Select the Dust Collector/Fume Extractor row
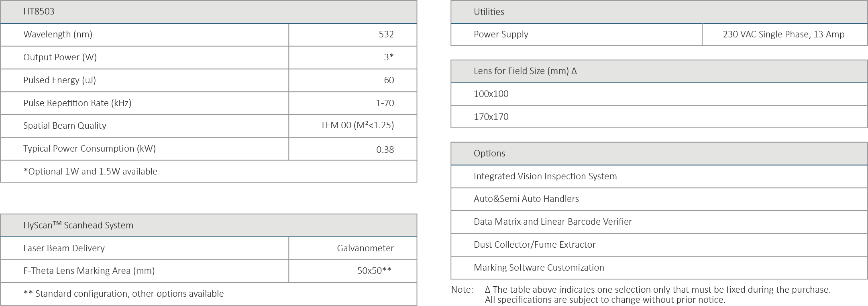Viewport: 868px width, 306px height. 534,245
